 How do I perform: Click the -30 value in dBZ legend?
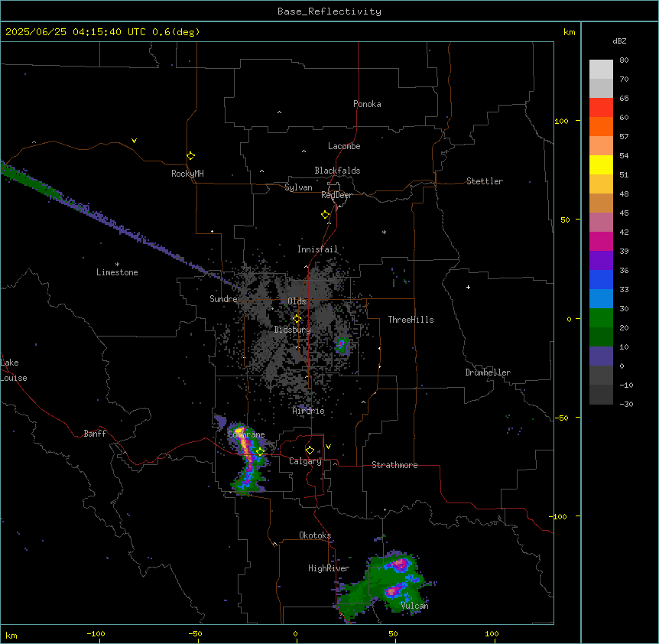626,404
